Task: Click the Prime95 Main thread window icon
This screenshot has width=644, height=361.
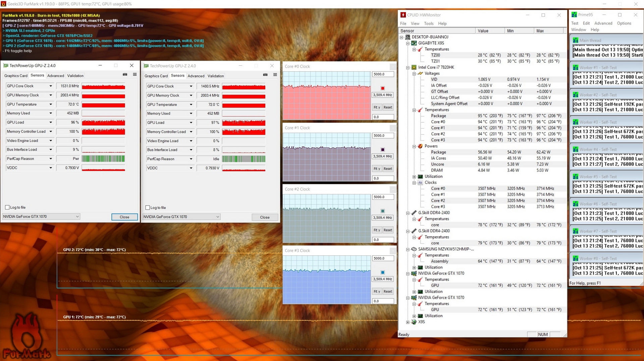Action: (576, 40)
